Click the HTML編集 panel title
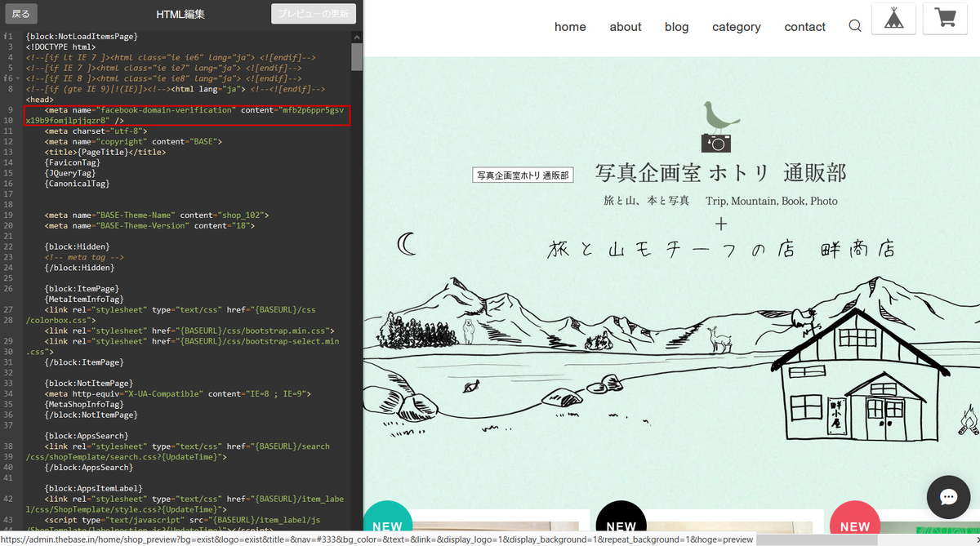 [x=180, y=15]
